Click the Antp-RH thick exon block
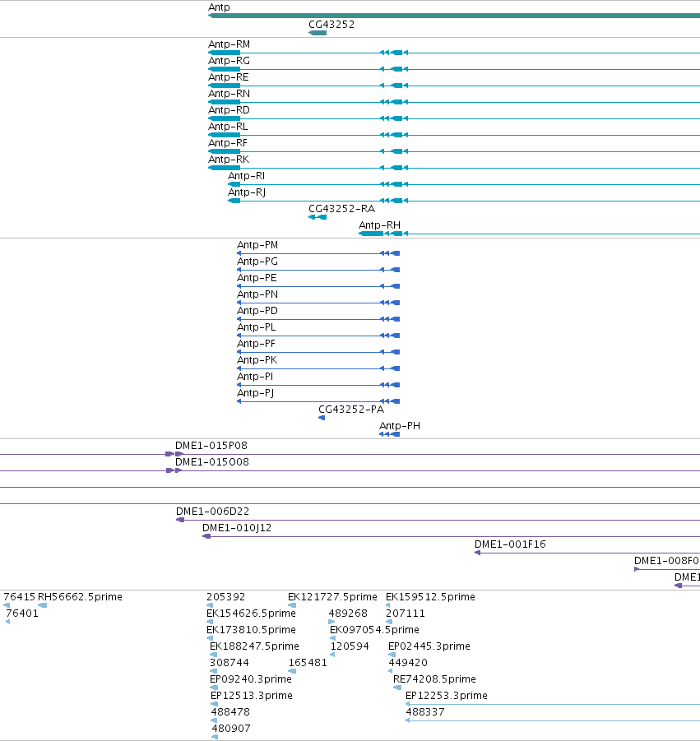 pos(371,234)
